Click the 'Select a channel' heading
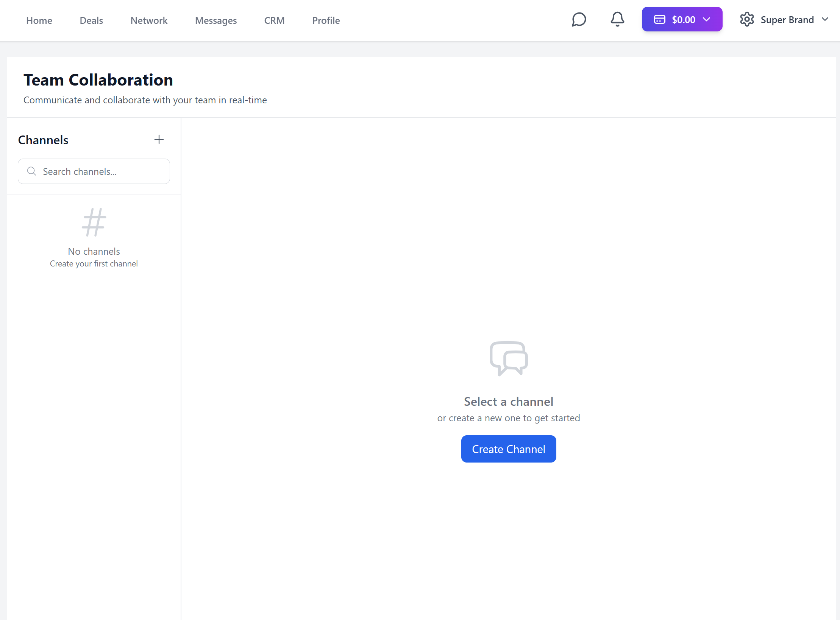 click(x=509, y=402)
